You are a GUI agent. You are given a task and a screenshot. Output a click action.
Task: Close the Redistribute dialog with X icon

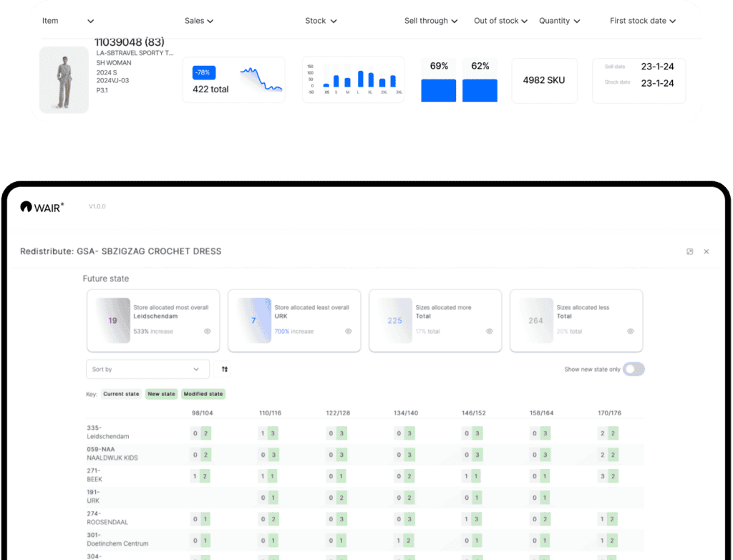707,251
